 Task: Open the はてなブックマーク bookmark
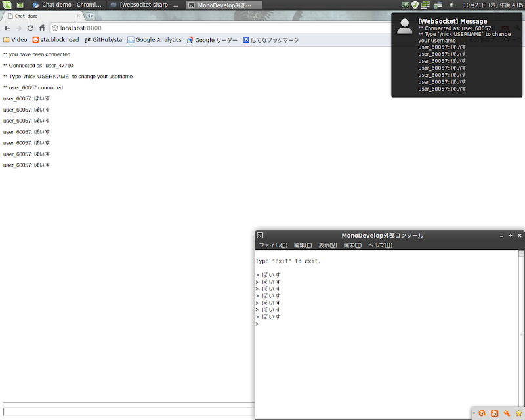tap(271, 40)
